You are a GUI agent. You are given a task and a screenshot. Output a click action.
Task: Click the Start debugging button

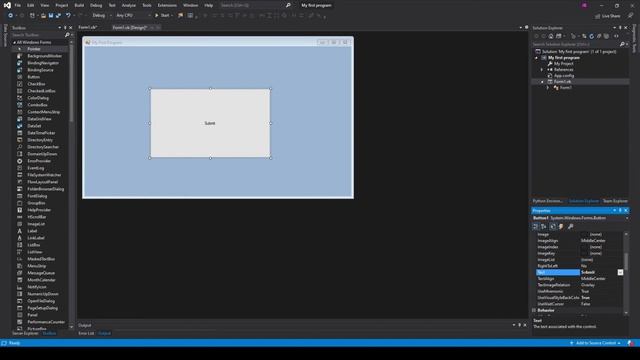162,16
